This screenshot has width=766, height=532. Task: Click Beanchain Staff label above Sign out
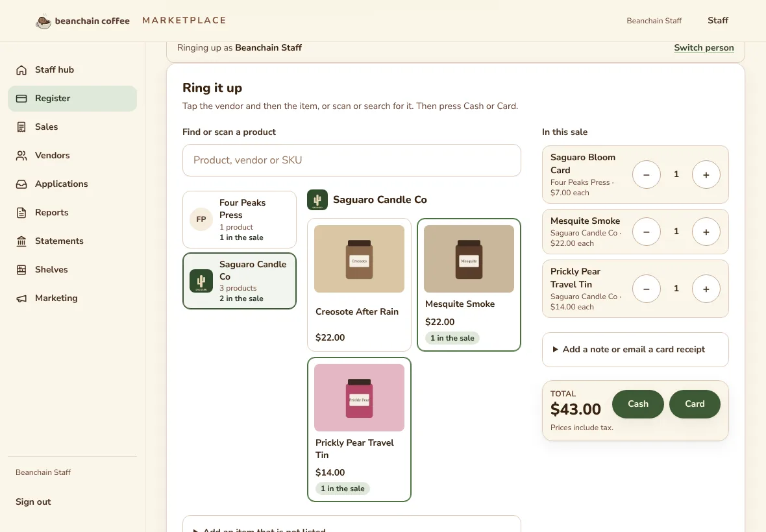pos(43,472)
